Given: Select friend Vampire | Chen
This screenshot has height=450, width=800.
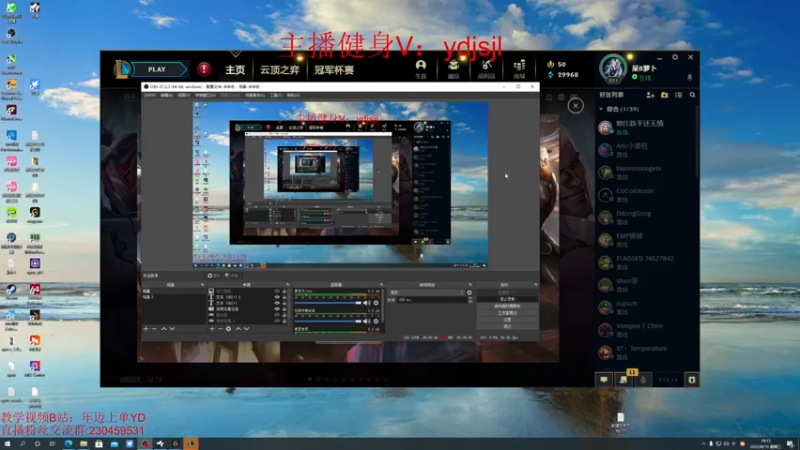Looking at the screenshot, I should [646, 330].
